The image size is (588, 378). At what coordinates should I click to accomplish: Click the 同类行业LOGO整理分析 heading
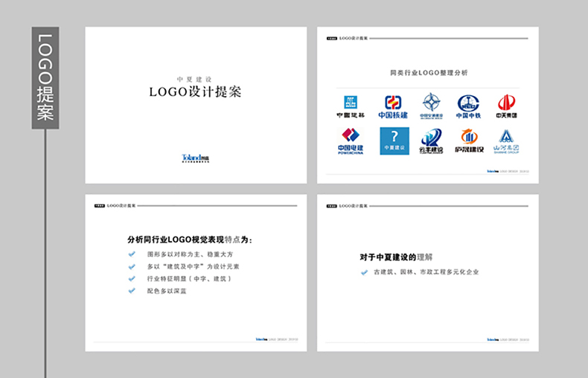tap(429, 73)
